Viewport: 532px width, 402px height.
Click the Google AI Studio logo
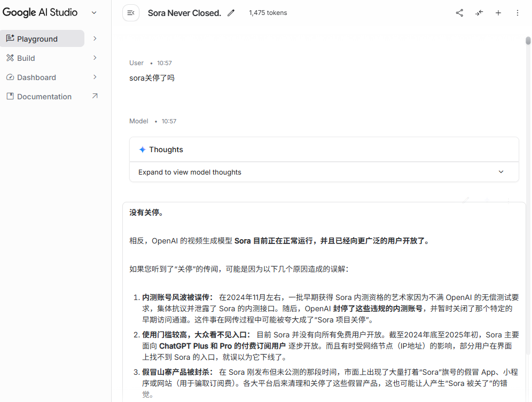pos(40,13)
